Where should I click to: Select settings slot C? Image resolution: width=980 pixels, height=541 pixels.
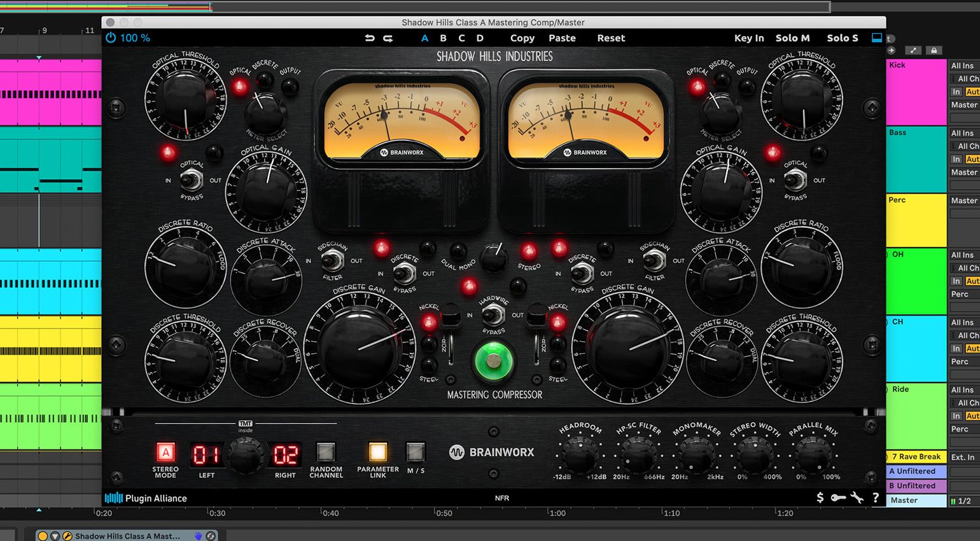tap(461, 38)
